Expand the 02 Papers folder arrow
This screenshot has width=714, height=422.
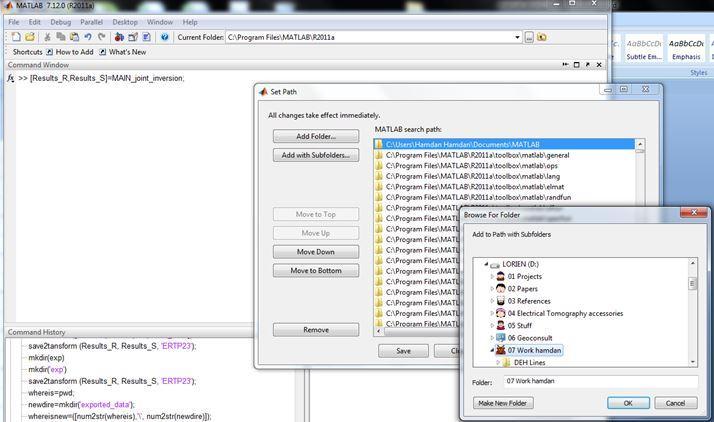492,289
